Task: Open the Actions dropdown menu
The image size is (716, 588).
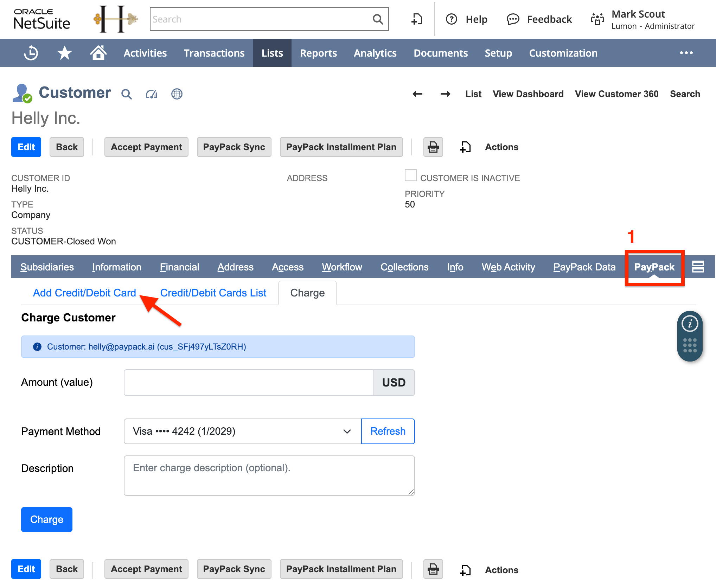Action: tap(501, 147)
